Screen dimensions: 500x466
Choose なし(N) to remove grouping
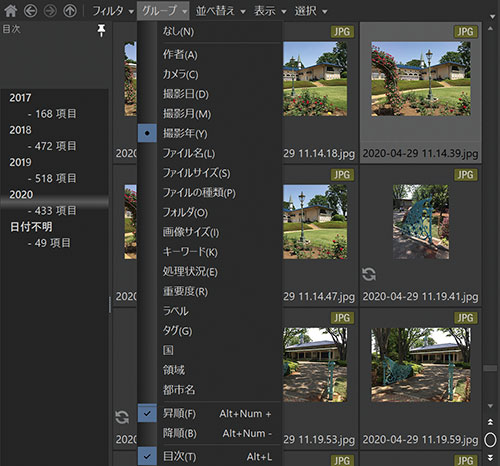209,32
